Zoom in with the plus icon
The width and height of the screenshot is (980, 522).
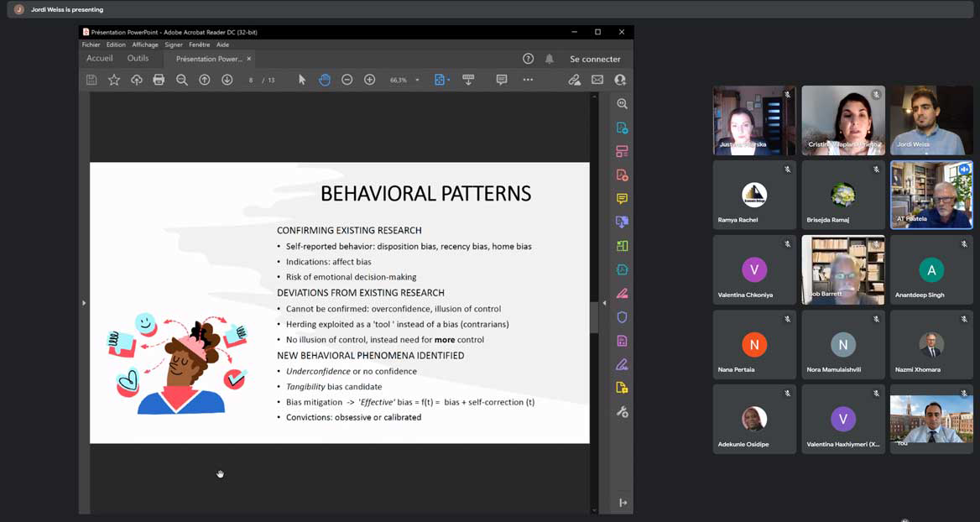(369, 80)
